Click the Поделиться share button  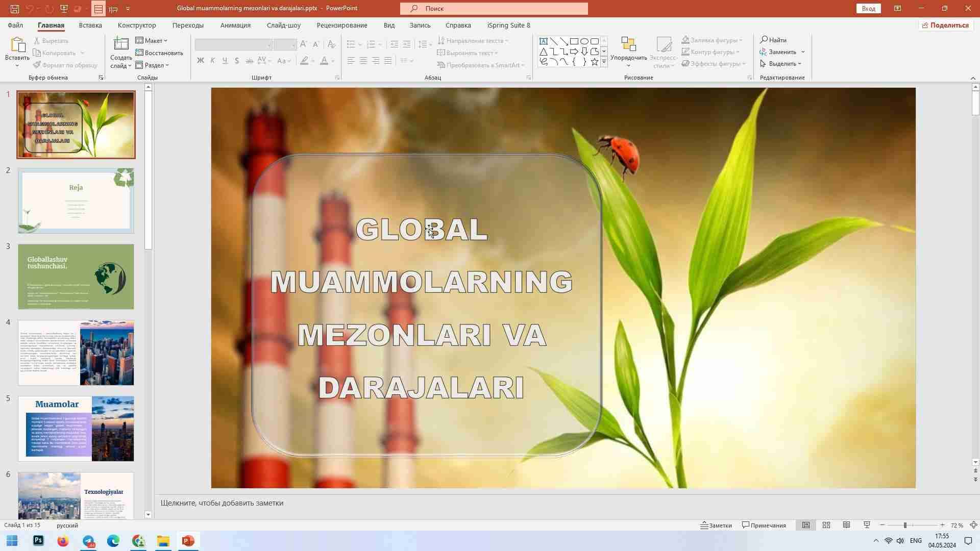(945, 25)
